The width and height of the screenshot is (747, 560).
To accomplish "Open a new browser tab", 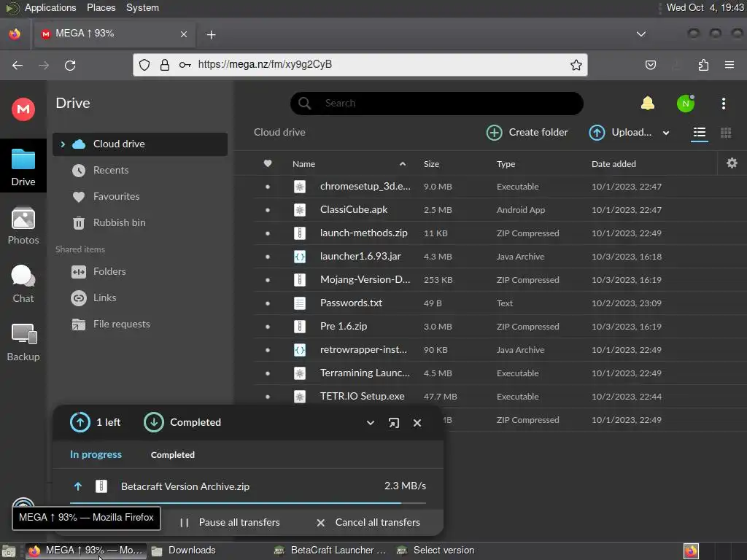I will 211,35.
